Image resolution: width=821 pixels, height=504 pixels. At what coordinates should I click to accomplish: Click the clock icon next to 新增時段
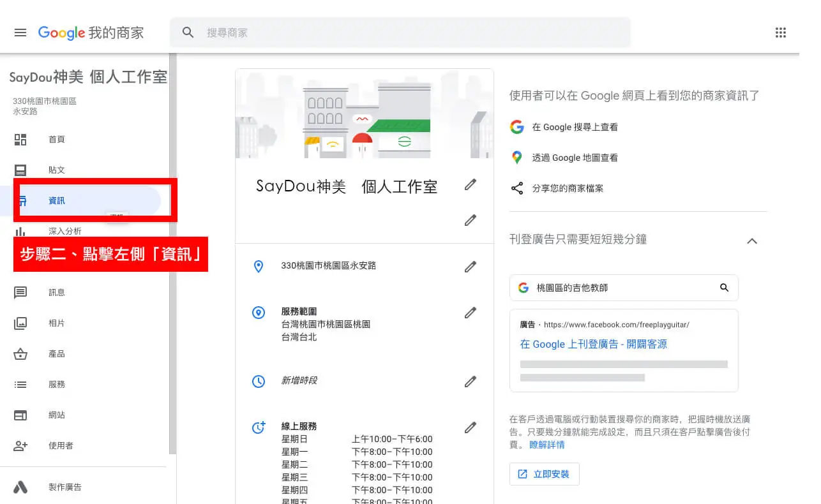point(259,382)
